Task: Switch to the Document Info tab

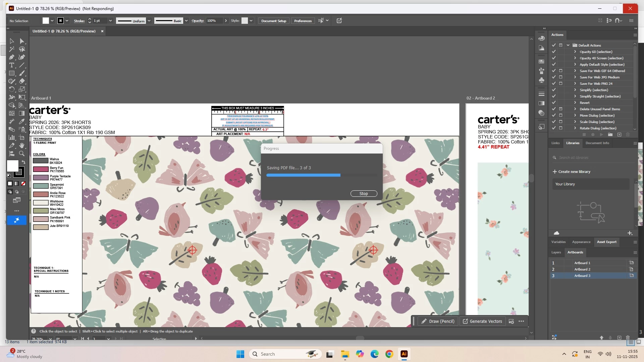Action: tap(597, 143)
